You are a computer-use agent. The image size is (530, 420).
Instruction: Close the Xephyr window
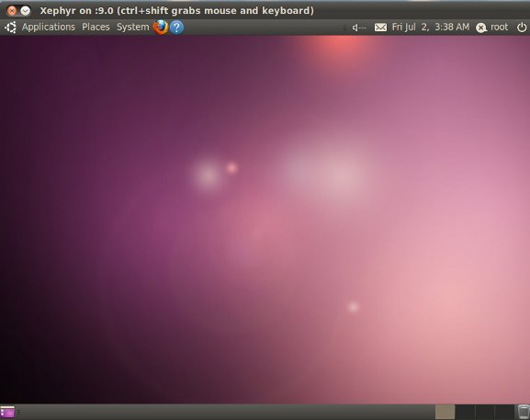coord(12,11)
